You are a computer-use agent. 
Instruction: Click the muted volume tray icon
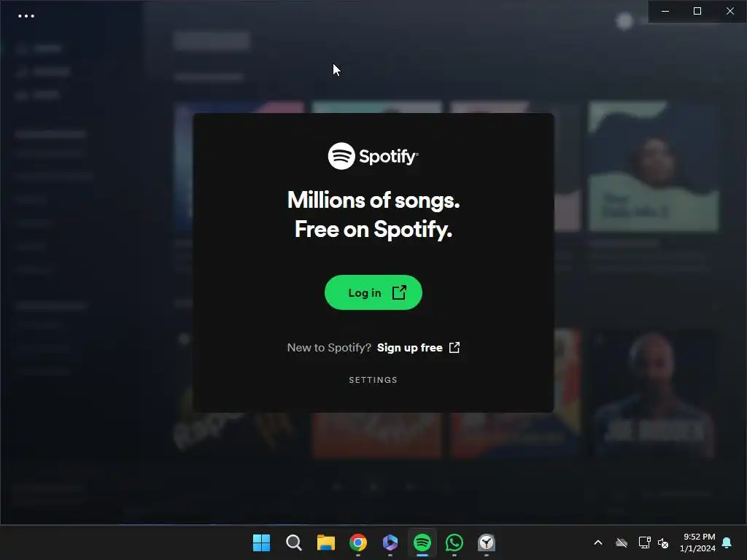coord(662,542)
